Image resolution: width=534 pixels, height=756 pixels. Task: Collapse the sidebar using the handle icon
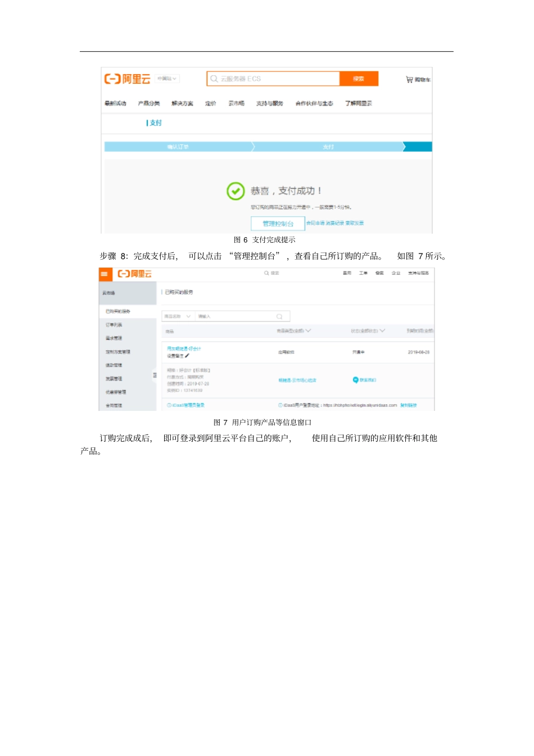[x=155, y=375]
